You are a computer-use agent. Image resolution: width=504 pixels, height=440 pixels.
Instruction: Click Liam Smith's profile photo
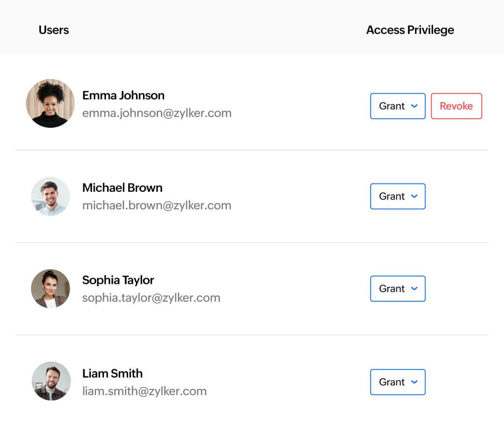pos(51,381)
